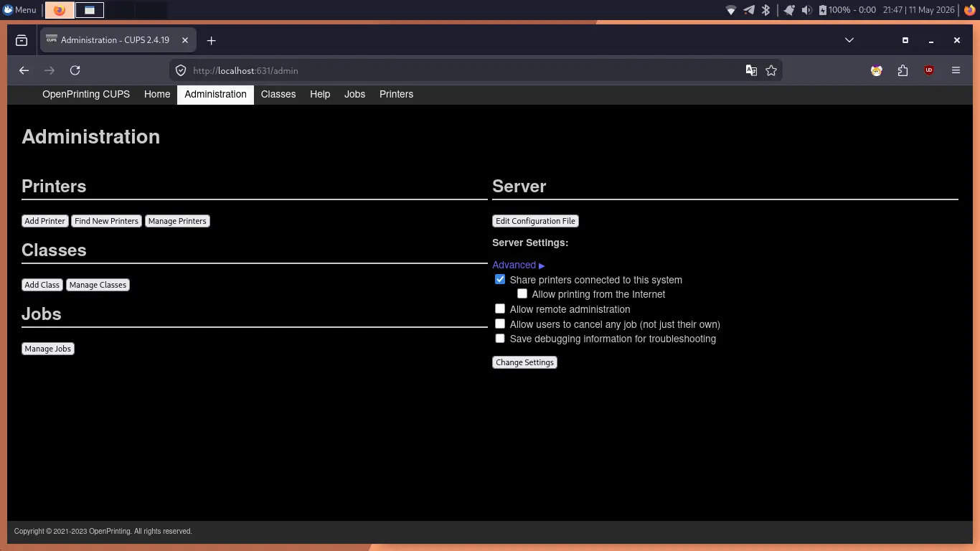This screenshot has height=551, width=980.
Task: Bookmark this page with the star icon
Action: pyautogui.click(x=771, y=70)
